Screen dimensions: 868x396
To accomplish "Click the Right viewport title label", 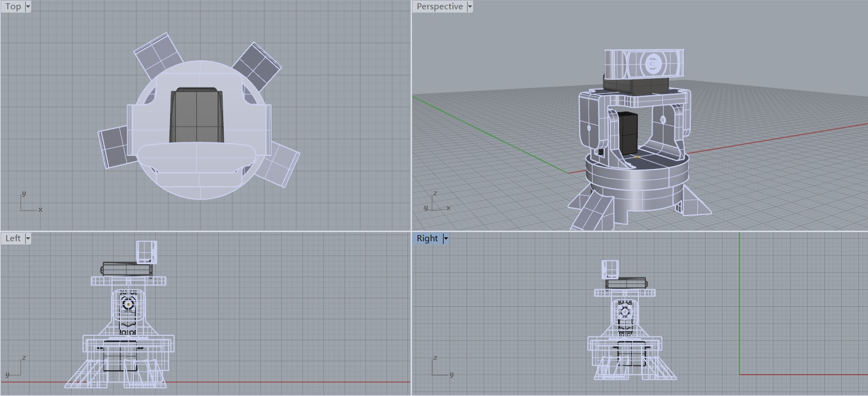I will pyautogui.click(x=427, y=238).
